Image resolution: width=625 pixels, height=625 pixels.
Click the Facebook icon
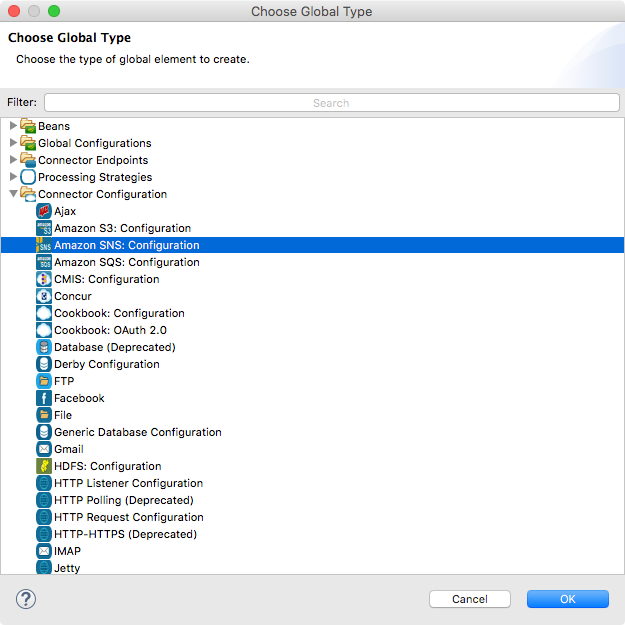coord(44,398)
